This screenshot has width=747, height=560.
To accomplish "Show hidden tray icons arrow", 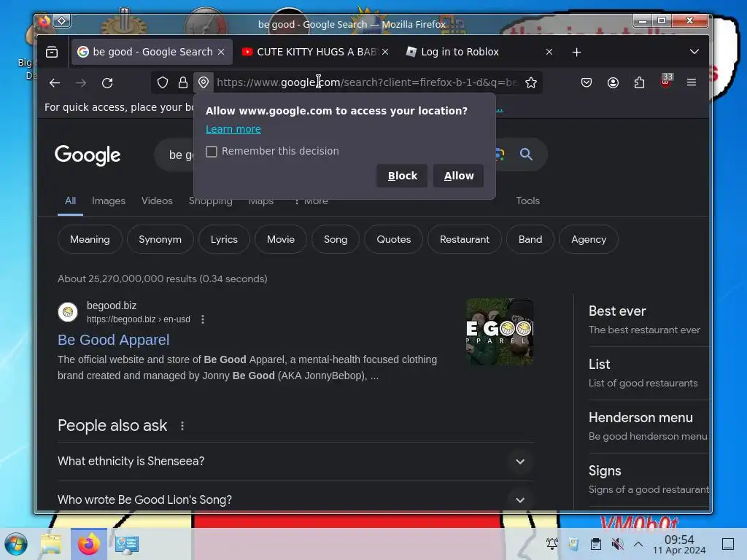I will point(638,544).
